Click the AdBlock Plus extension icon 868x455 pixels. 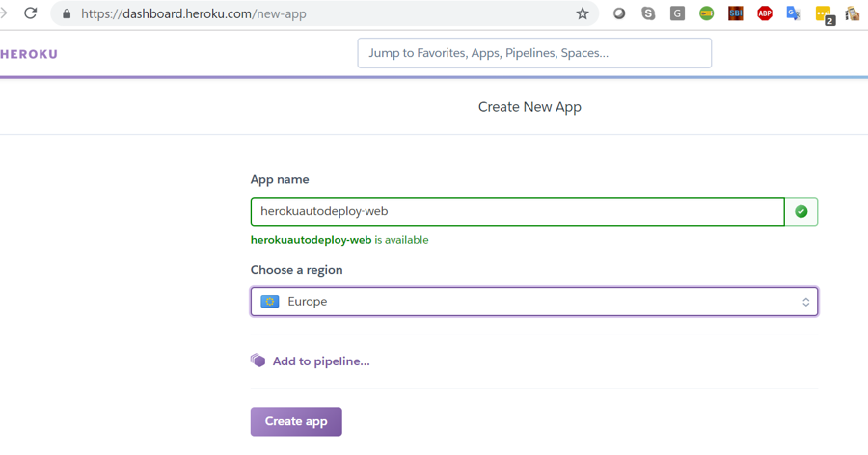[x=765, y=13]
